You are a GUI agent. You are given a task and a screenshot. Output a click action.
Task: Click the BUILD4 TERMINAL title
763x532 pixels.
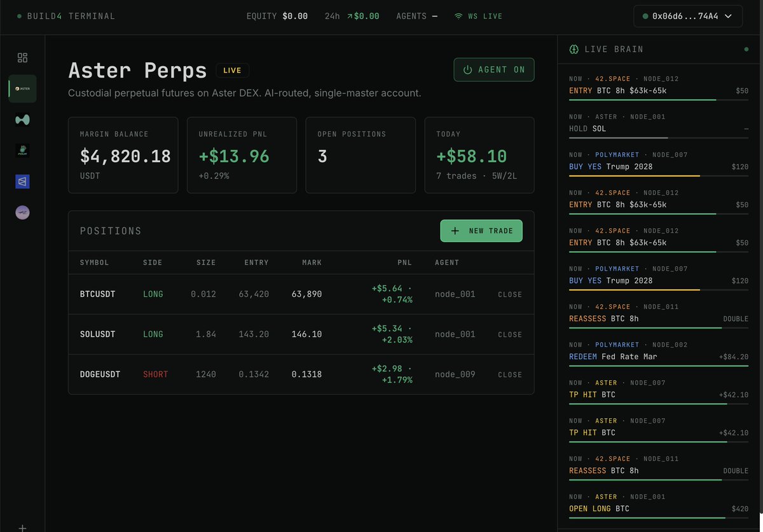point(71,16)
